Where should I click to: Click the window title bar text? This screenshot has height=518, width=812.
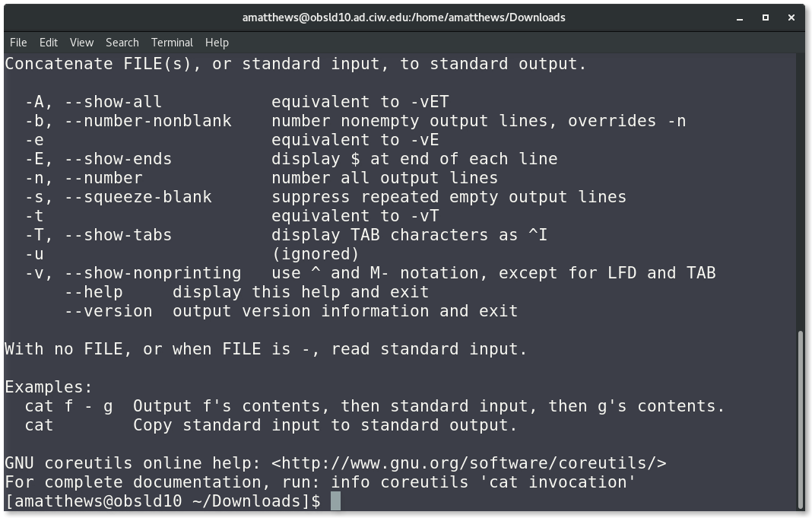click(x=404, y=17)
